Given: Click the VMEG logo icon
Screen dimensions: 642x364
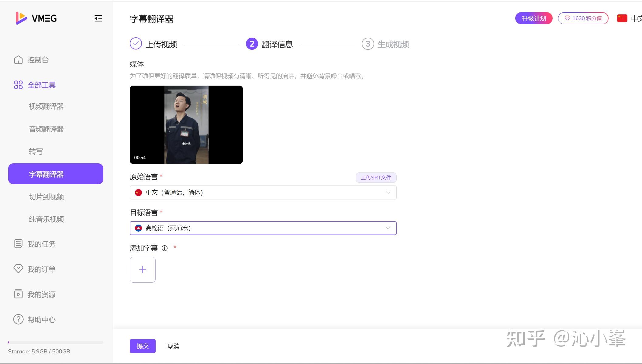Looking at the screenshot, I should [21, 18].
